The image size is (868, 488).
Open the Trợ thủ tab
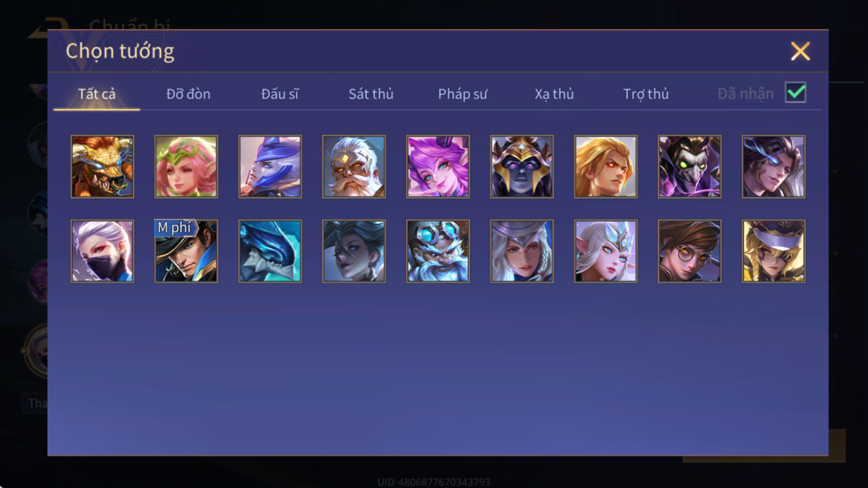(x=646, y=94)
